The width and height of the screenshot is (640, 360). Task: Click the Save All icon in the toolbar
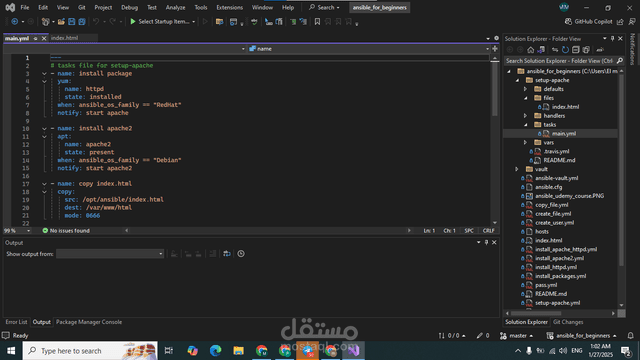click(x=82, y=22)
